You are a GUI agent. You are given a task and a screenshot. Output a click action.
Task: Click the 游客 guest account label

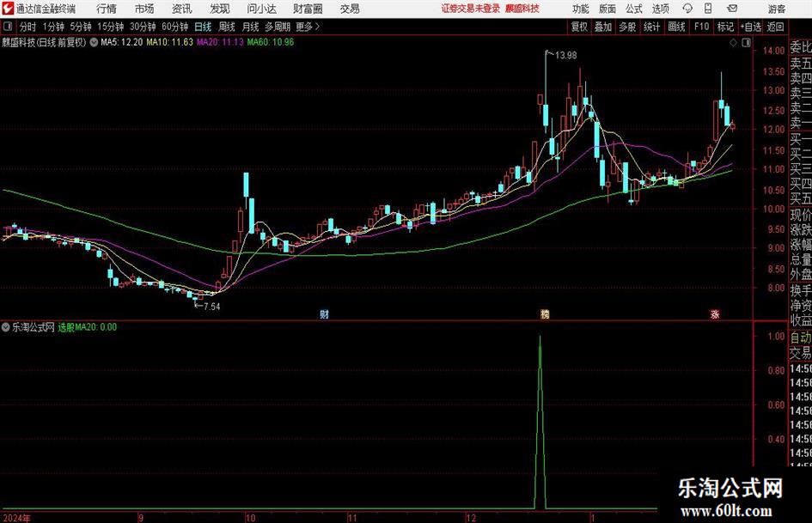click(777, 9)
